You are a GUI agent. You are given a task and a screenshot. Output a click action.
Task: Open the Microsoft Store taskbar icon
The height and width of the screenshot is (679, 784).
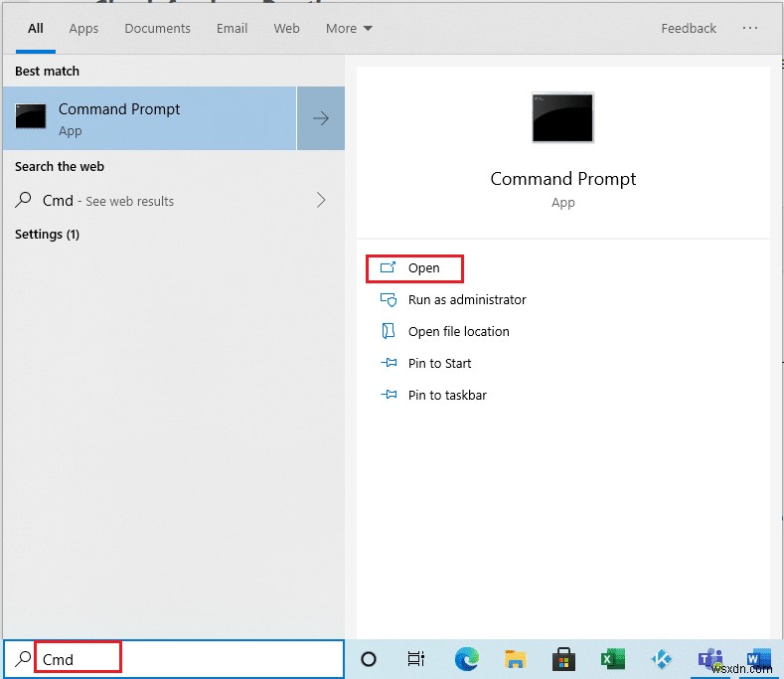coord(563,659)
